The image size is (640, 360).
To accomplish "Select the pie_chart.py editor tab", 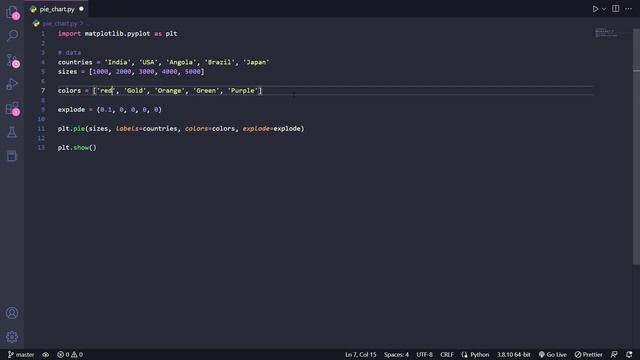I will (57, 9).
